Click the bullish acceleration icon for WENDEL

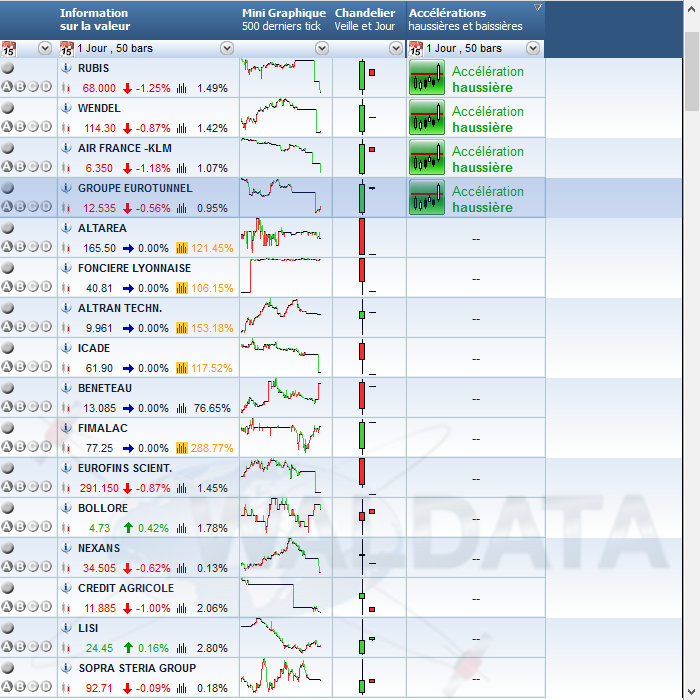427,118
